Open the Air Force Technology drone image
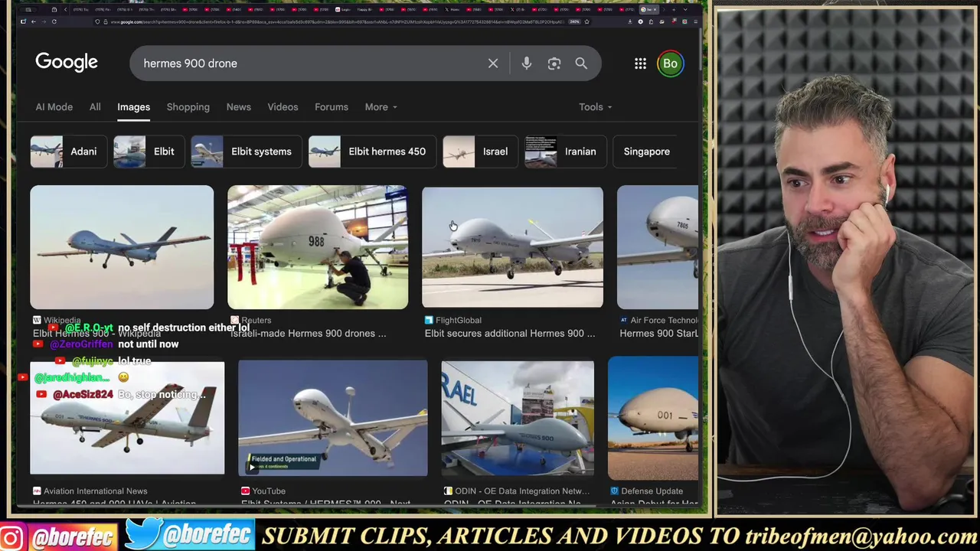The width and height of the screenshot is (980, 551). 658,247
